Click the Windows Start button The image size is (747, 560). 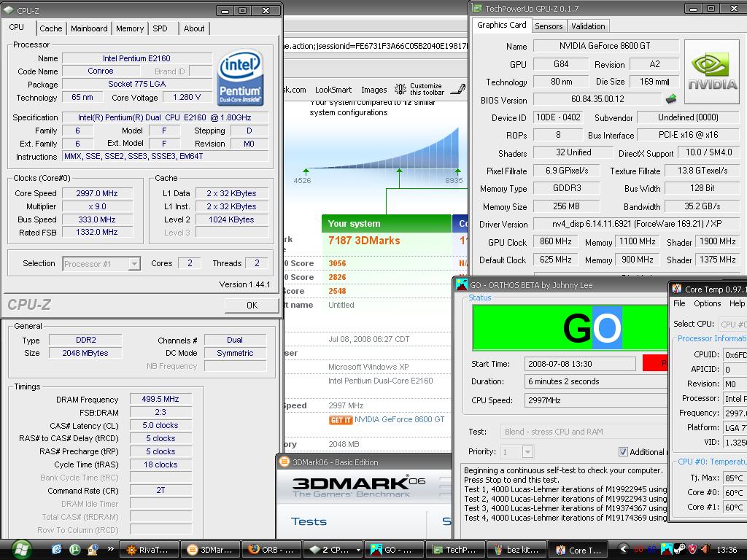coord(22,549)
